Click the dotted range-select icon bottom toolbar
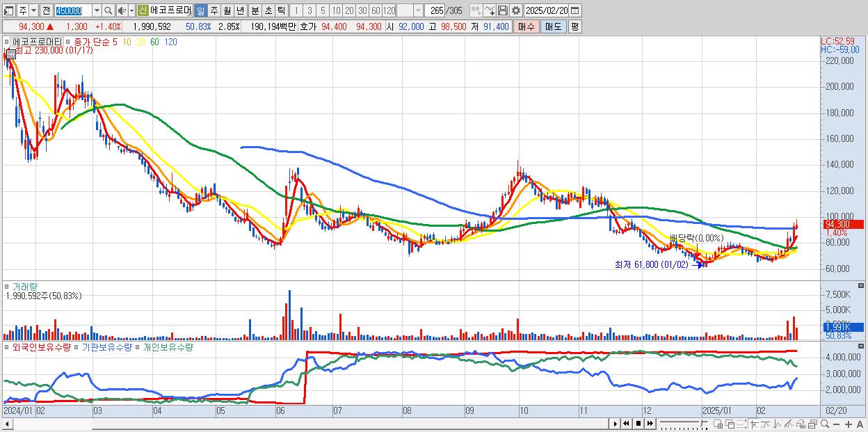This screenshot has width=868, height=432. [741, 424]
